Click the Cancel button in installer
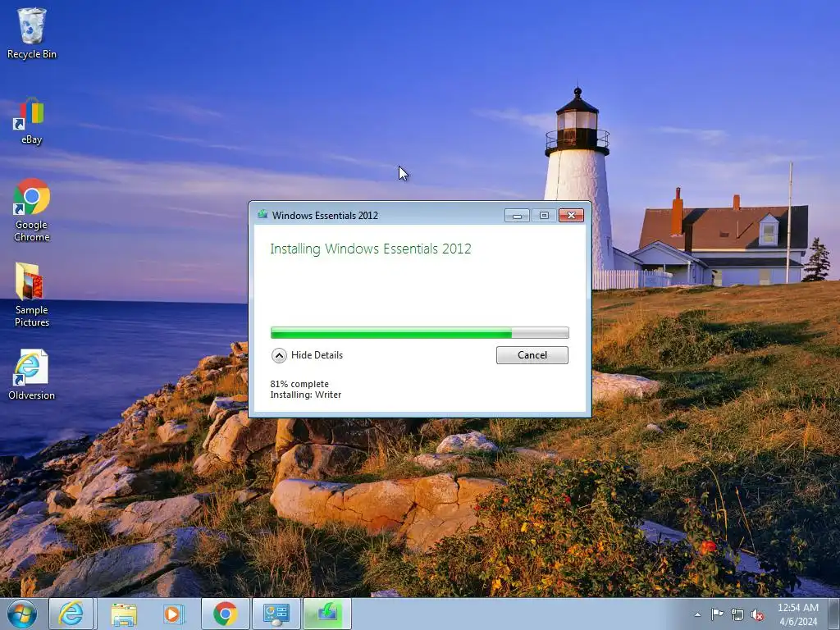Viewport: 840px width, 630px height. pyautogui.click(x=532, y=355)
